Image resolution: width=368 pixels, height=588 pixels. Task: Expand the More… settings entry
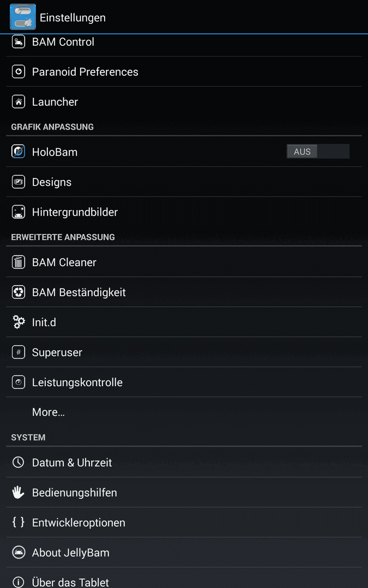[x=184, y=412]
